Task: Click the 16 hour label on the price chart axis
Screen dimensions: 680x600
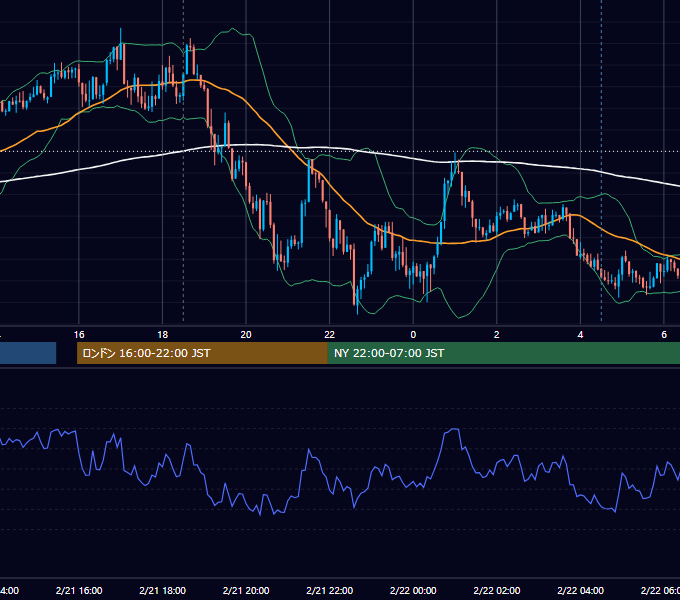Action: click(79, 335)
